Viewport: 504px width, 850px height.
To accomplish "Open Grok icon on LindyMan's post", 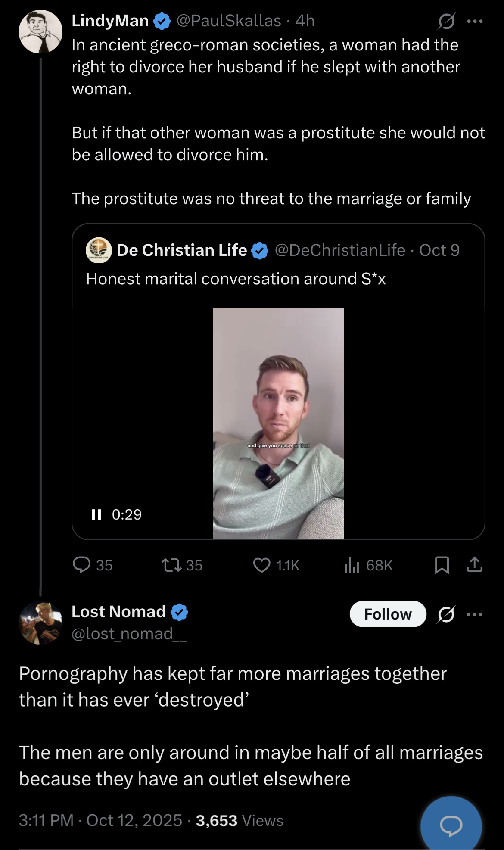I will (446, 21).
